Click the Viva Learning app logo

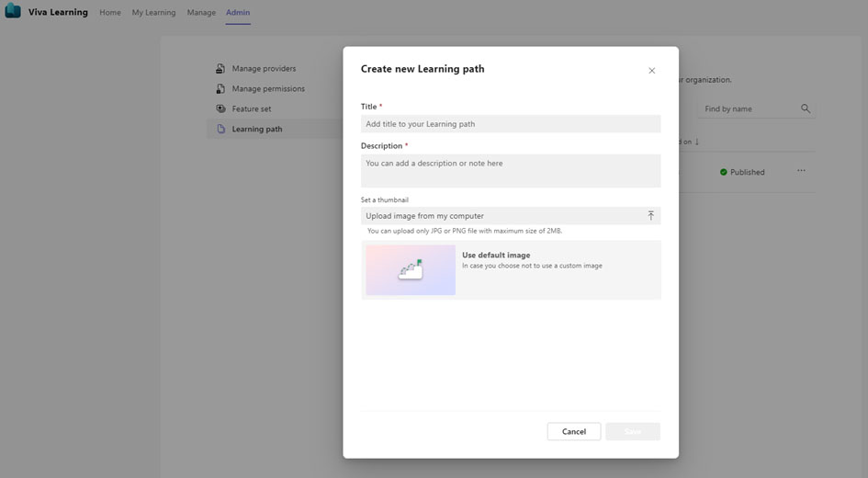coord(13,12)
